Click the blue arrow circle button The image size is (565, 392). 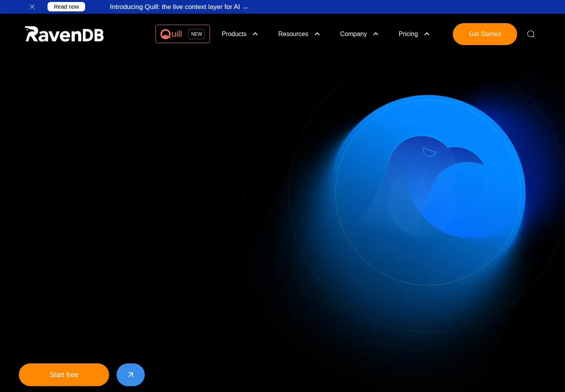point(131,375)
